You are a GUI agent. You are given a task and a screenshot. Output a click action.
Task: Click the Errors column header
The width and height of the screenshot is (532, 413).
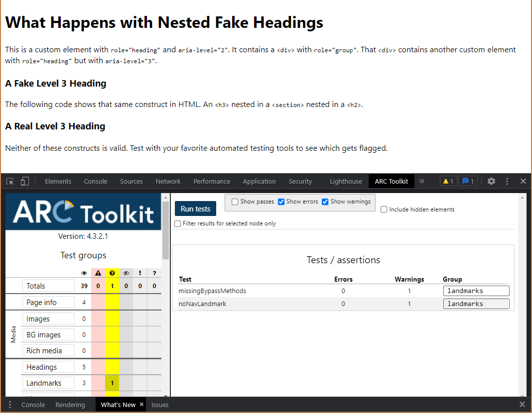[343, 279]
